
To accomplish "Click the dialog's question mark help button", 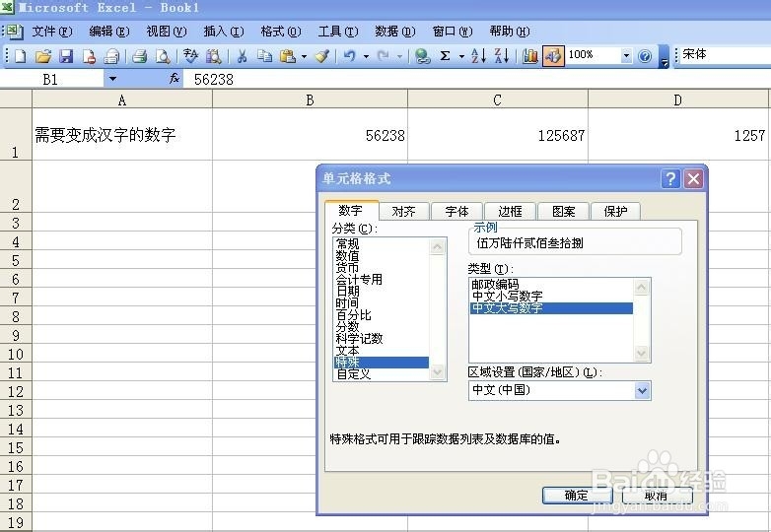I will pos(670,178).
